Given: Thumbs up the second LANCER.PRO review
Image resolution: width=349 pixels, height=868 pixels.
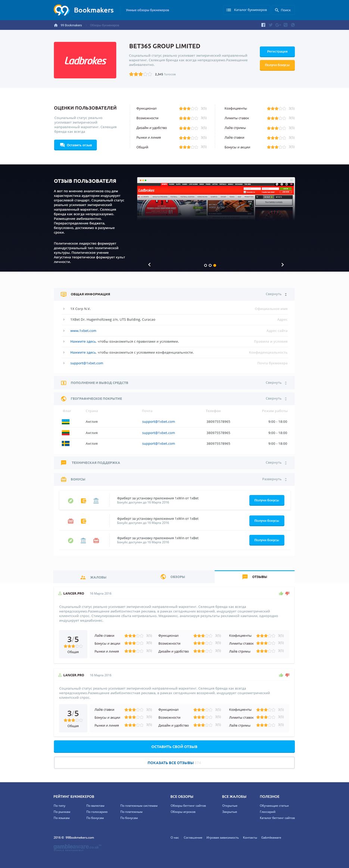Looking at the screenshot, I should [281, 675].
